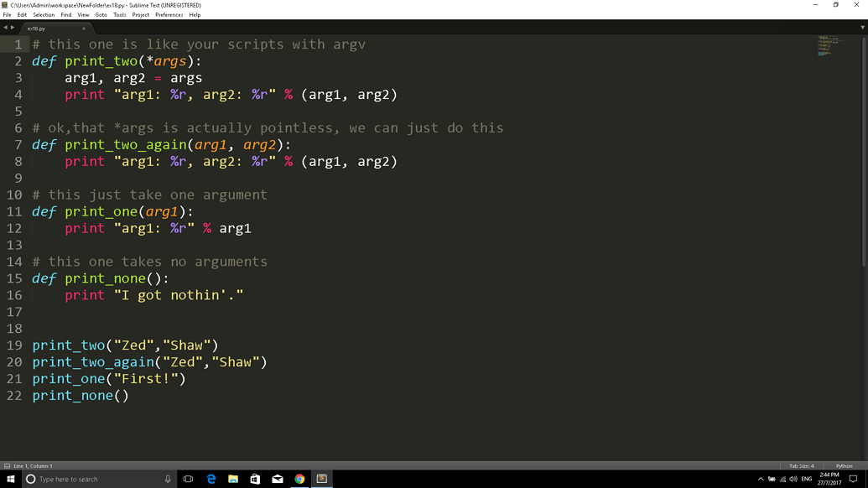868x488 pixels.
Task: Open File Explorer from the taskbar
Action: tap(233, 478)
